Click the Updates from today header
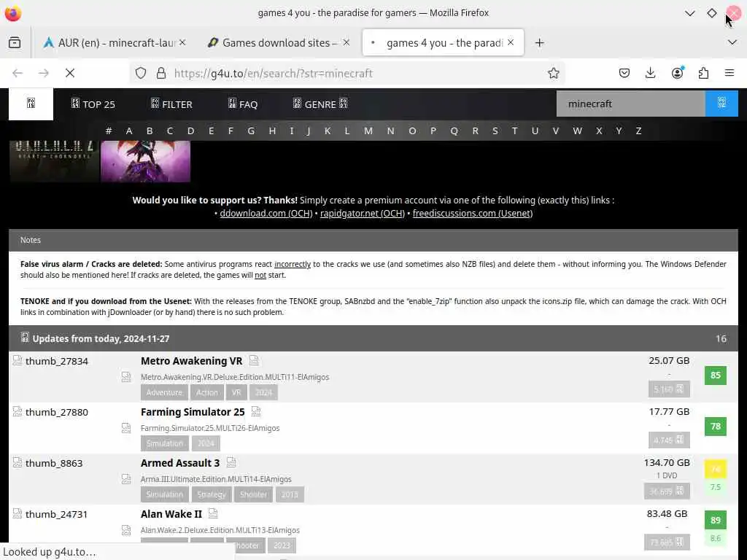747x560 pixels. (x=373, y=338)
